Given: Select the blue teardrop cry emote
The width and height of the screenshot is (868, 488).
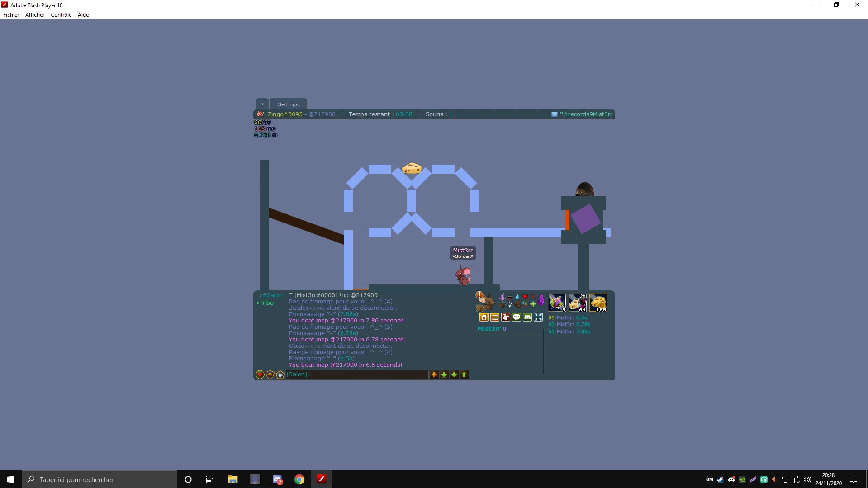Looking at the screenshot, I should pos(517,297).
